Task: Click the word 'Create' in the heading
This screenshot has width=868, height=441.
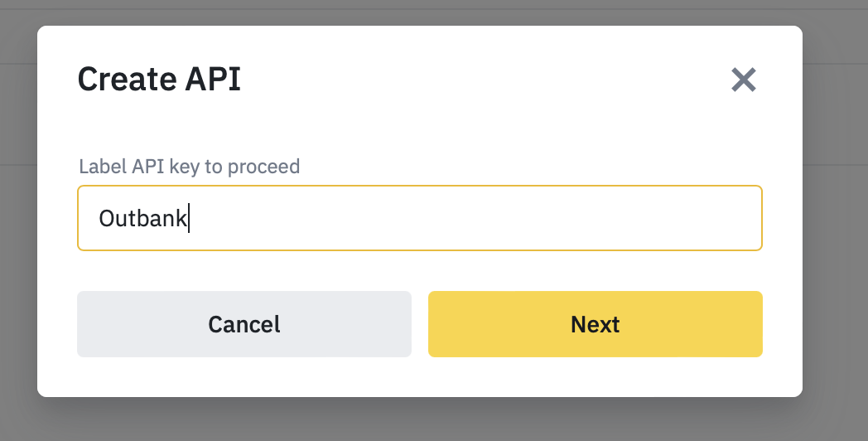Action: [128, 79]
